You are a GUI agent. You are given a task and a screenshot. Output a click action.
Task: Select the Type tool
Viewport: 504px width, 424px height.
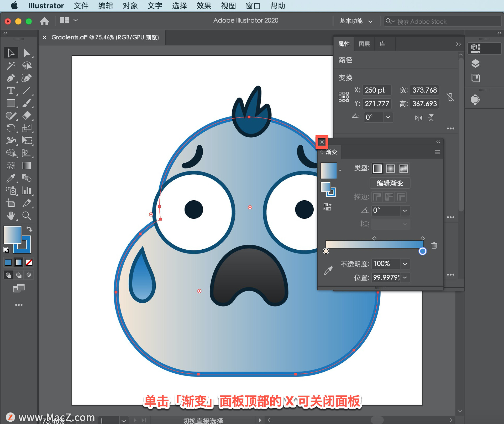(x=10, y=91)
